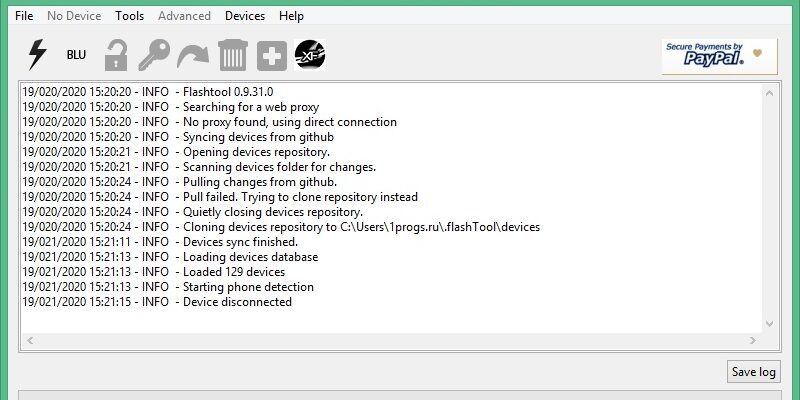Open the Devices menu

[x=245, y=16]
